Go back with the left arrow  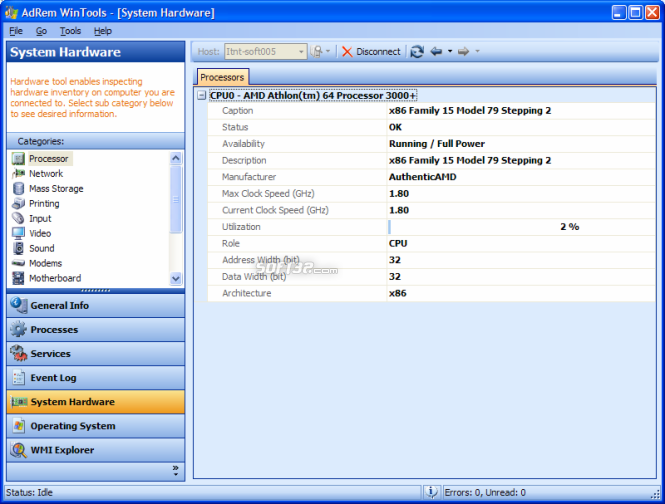point(436,51)
